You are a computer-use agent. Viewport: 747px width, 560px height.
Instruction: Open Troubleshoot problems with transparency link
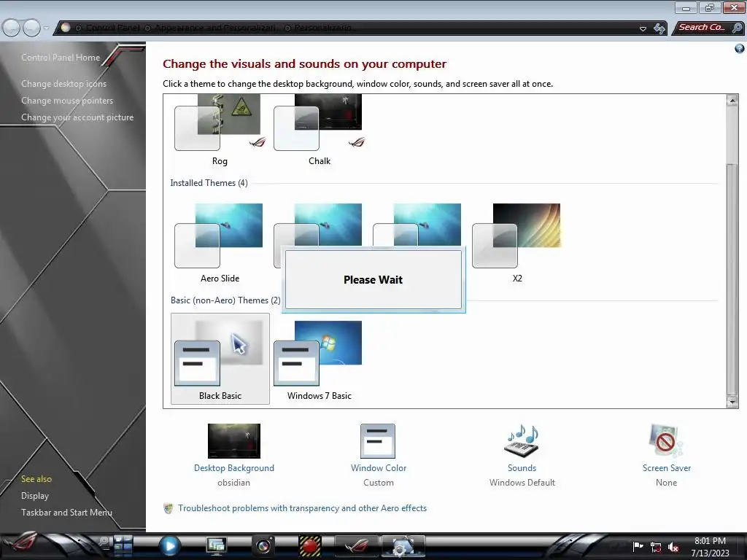point(303,508)
